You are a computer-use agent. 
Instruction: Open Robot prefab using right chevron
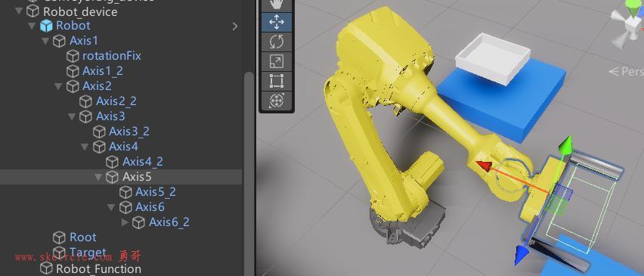pos(235,26)
